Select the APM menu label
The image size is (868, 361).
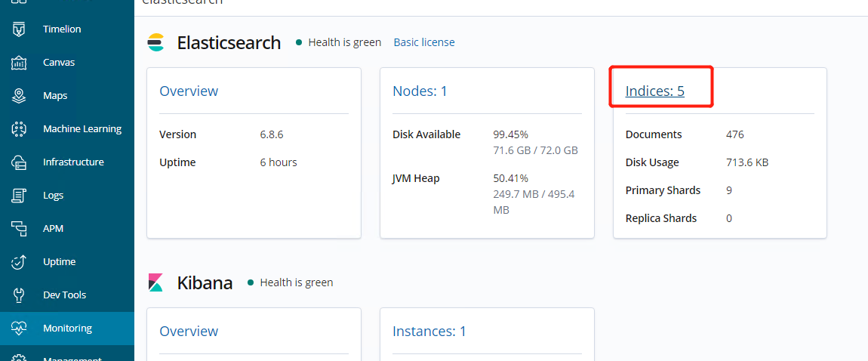pyautogui.click(x=53, y=229)
